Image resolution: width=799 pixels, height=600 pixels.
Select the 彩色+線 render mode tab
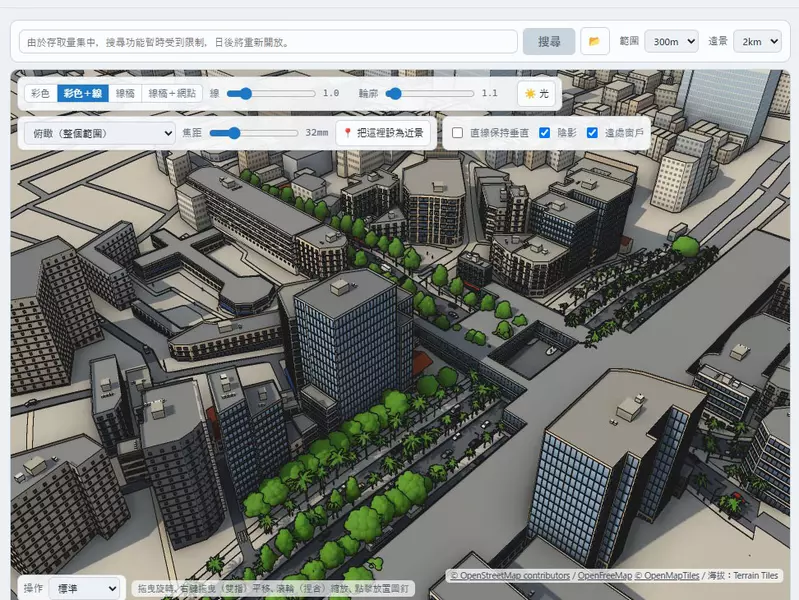coord(83,93)
